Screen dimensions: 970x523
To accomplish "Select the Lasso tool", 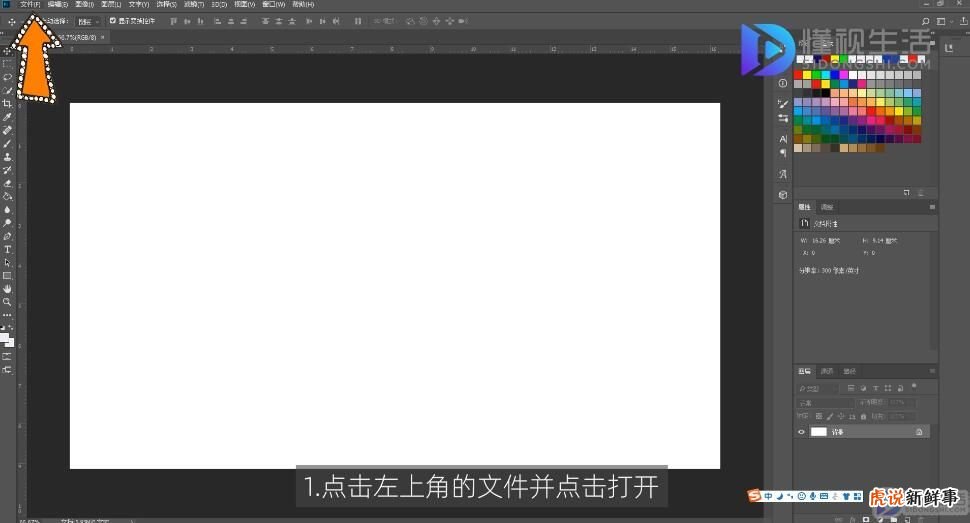I will point(7,77).
